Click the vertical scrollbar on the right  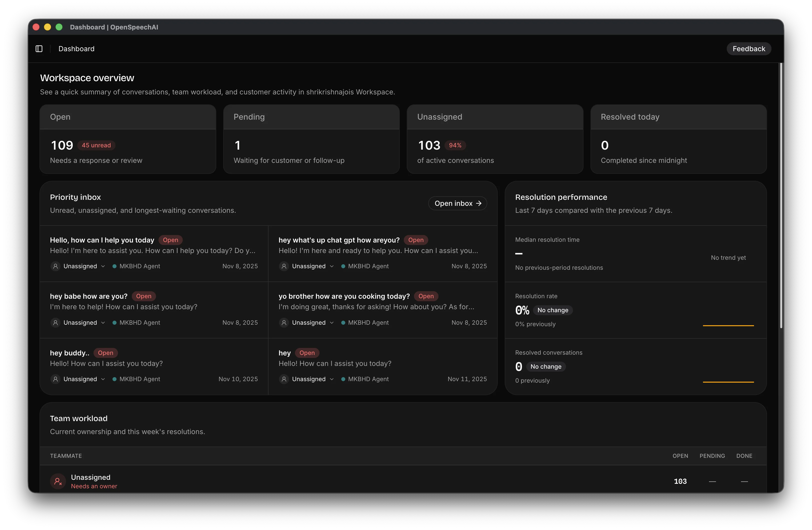pos(781,196)
